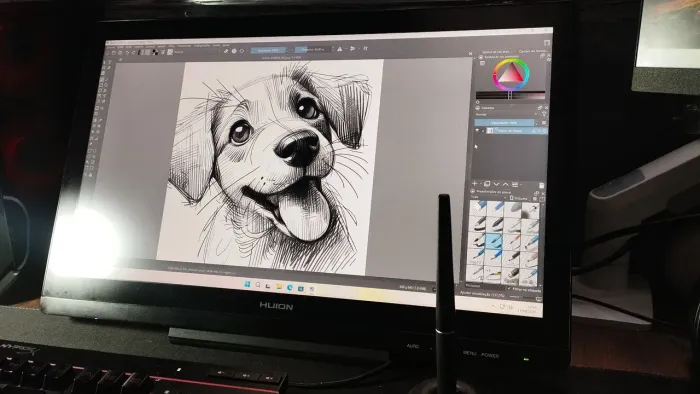Toggle visibility eye of the paint layer

[x=477, y=130]
